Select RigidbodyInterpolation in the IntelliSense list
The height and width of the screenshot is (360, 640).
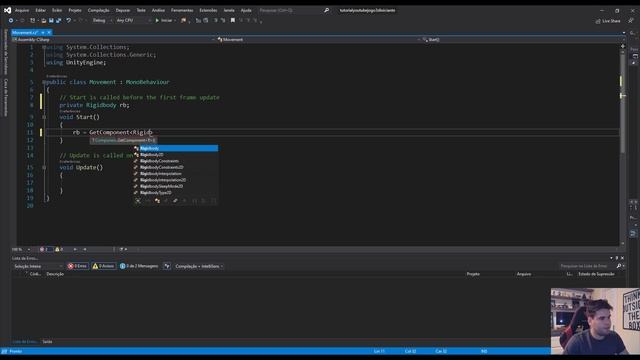click(x=176, y=173)
